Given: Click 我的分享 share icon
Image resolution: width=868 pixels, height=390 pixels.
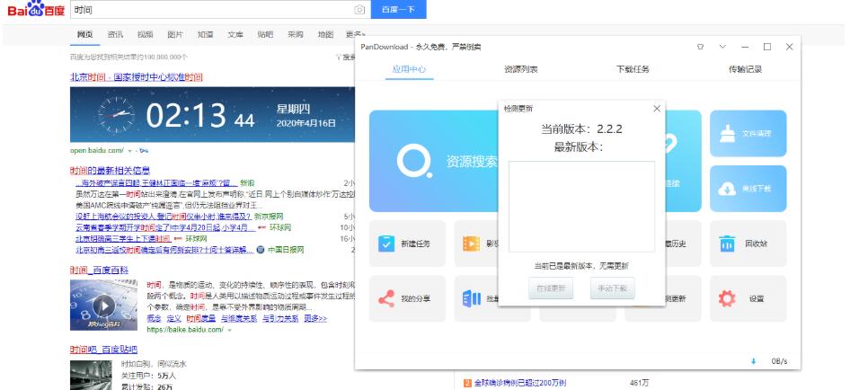Looking at the screenshot, I should click(386, 298).
